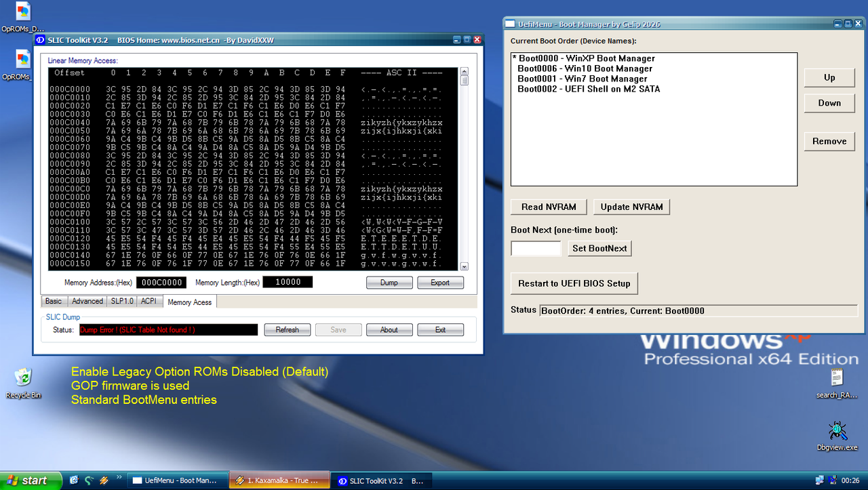The width and height of the screenshot is (868, 490).
Task: Switch to SLIC ToolKit taskbar button
Action: 381,481
